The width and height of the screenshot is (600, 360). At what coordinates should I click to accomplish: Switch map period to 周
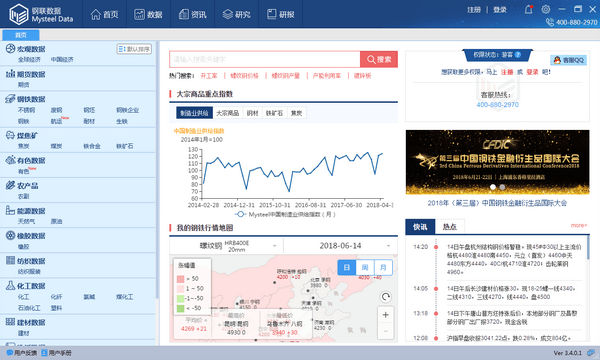[365, 267]
